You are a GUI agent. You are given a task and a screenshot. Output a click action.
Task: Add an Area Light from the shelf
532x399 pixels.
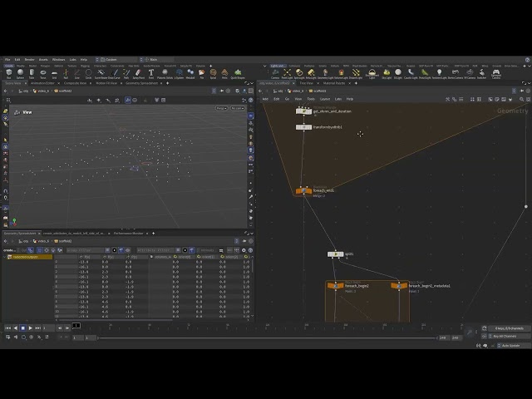click(311, 74)
